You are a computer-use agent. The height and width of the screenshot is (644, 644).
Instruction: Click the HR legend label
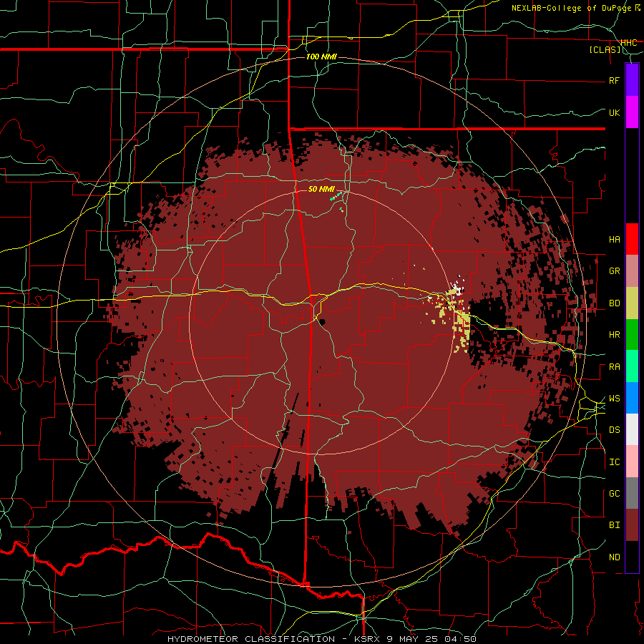click(x=614, y=335)
